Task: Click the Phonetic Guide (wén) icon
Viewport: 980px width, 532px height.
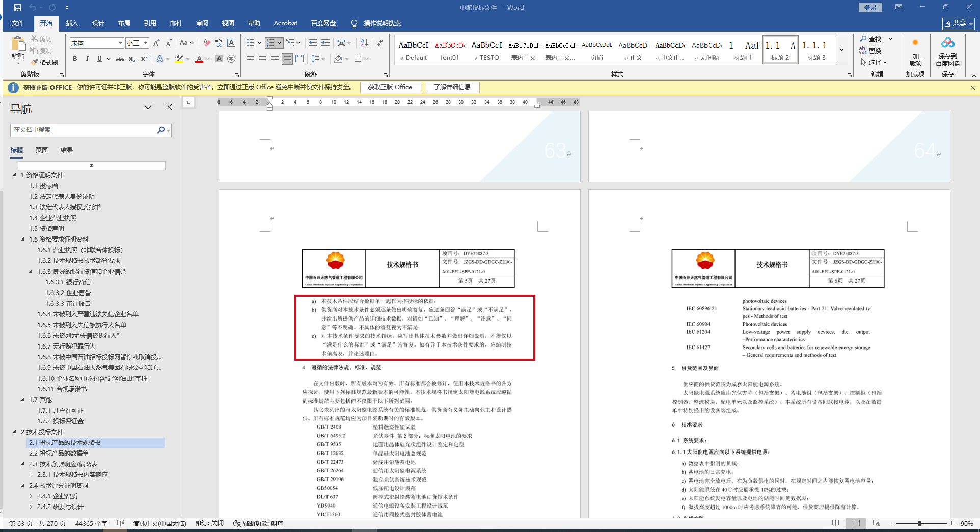Action: click(219, 43)
